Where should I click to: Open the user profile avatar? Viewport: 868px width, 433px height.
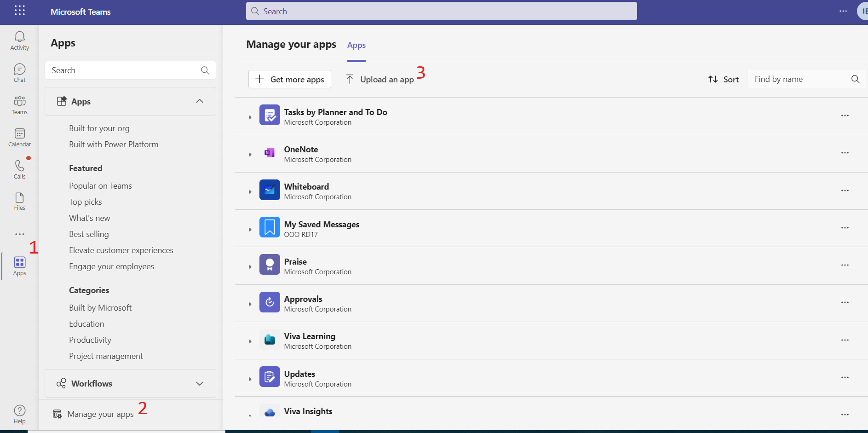(863, 11)
